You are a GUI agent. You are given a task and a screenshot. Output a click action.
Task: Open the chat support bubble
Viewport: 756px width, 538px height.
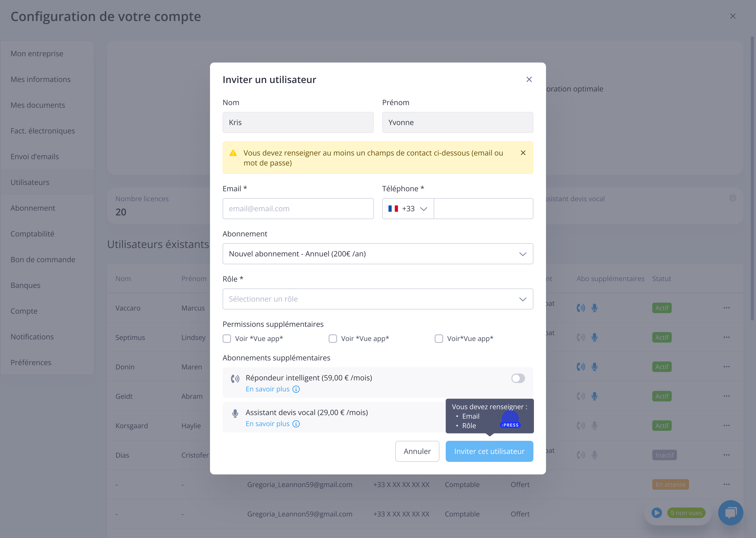tap(730, 513)
